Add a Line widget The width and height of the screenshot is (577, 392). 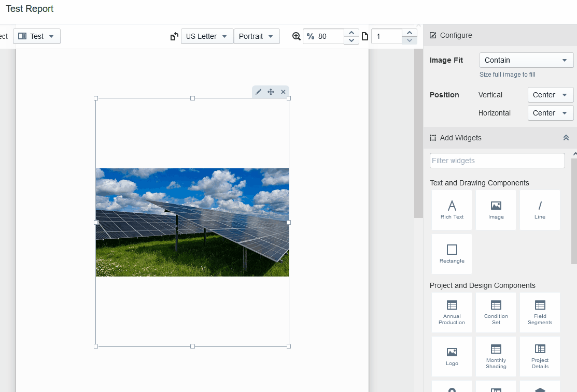[540, 210]
